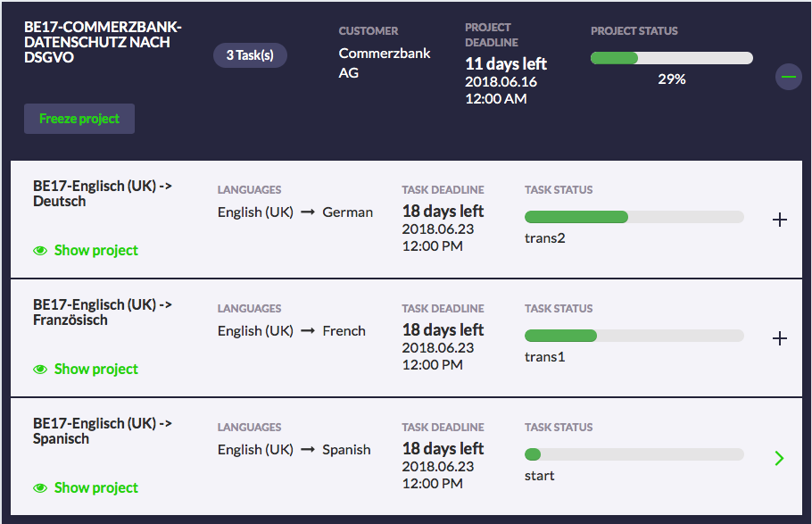Click the arrow between English (UK) and French
Viewport: 812px width, 524px height.
point(308,331)
